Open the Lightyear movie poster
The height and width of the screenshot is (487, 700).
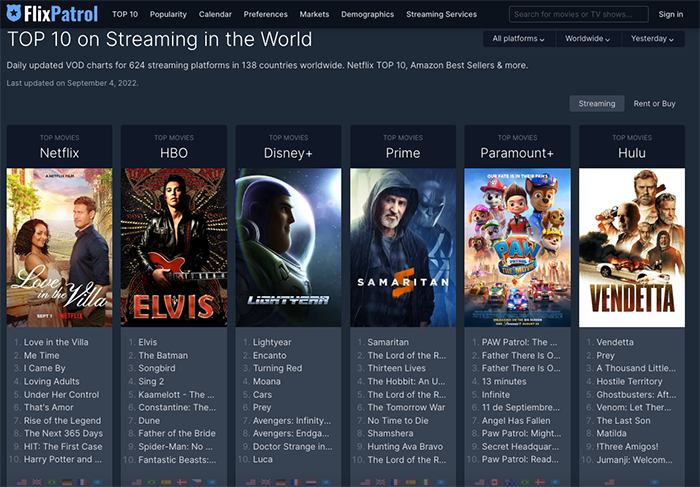(x=288, y=247)
